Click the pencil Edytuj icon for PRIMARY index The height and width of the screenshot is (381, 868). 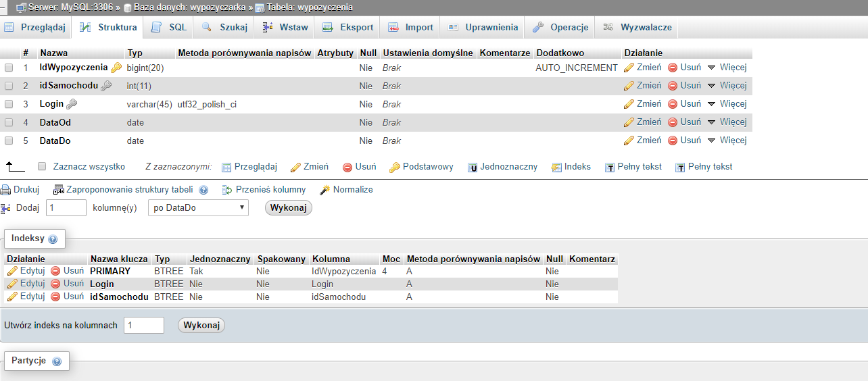point(12,271)
